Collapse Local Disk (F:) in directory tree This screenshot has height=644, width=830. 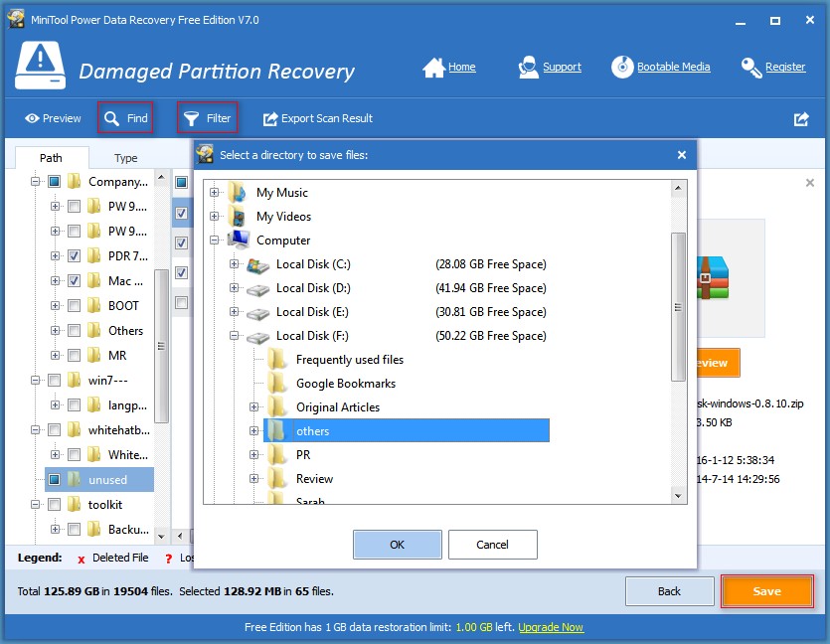234,336
